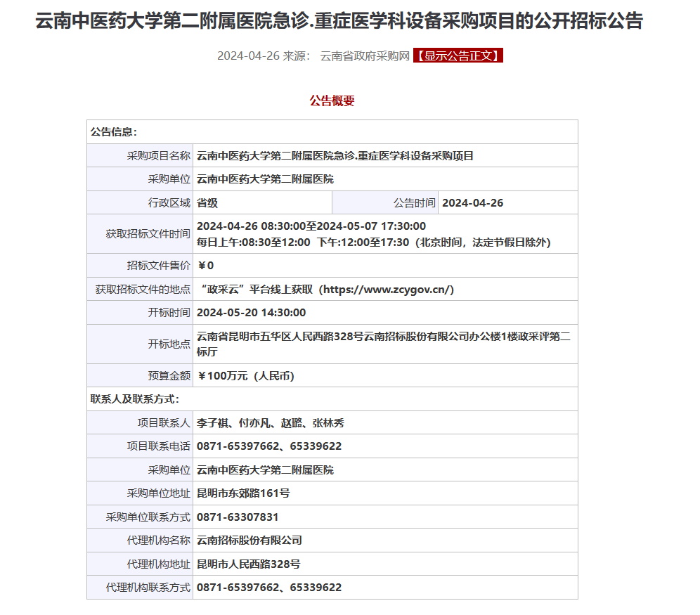
Task: Click the 招标文件售价 ￥0 value
Action: click(205, 266)
